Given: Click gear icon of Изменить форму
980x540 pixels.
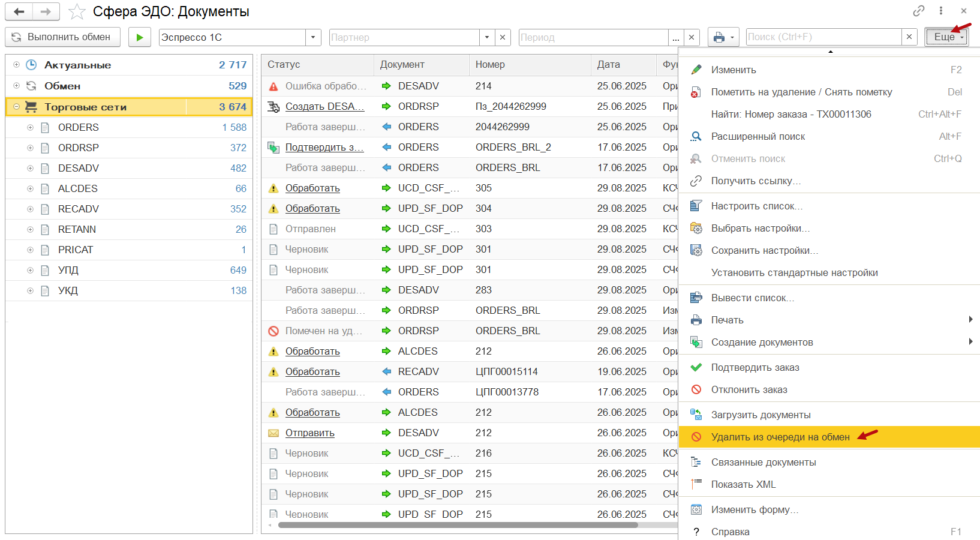Looking at the screenshot, I should tap(696, 509).
